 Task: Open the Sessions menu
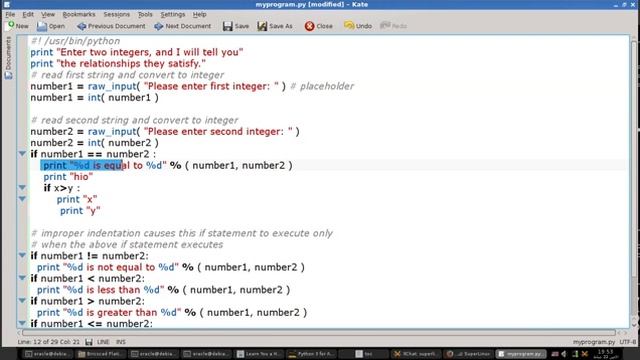pos(116,14)
